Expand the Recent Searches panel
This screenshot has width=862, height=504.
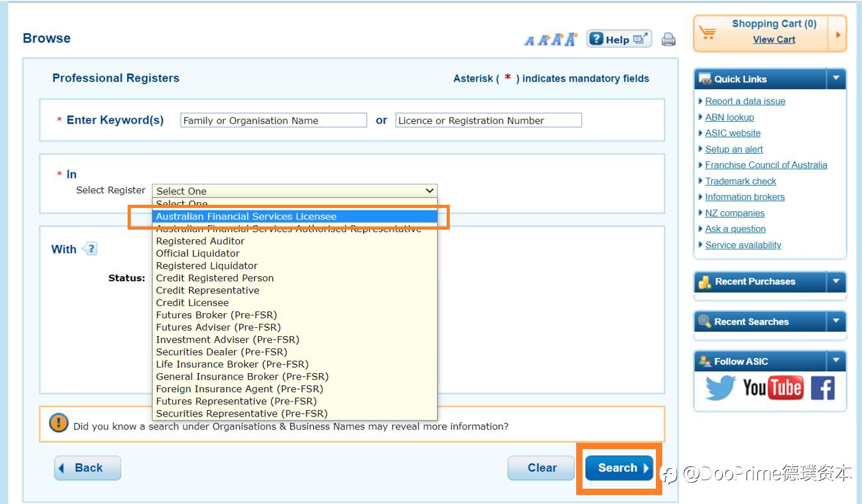pos(836,322)
